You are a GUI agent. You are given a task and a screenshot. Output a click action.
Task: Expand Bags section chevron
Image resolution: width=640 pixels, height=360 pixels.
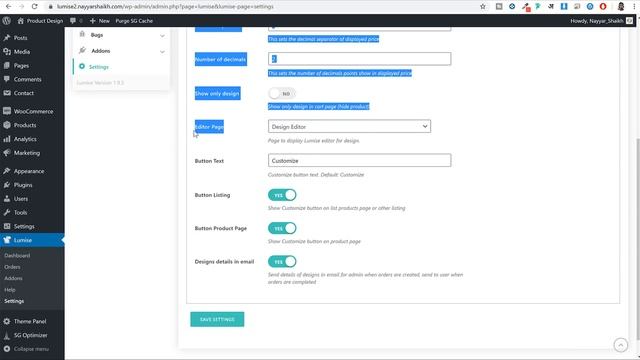162,36
